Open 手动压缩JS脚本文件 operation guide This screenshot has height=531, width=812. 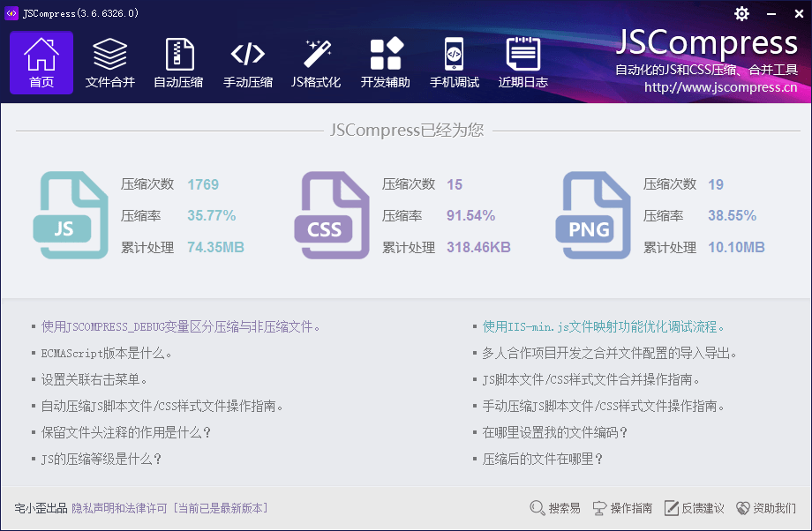[604, 407]
